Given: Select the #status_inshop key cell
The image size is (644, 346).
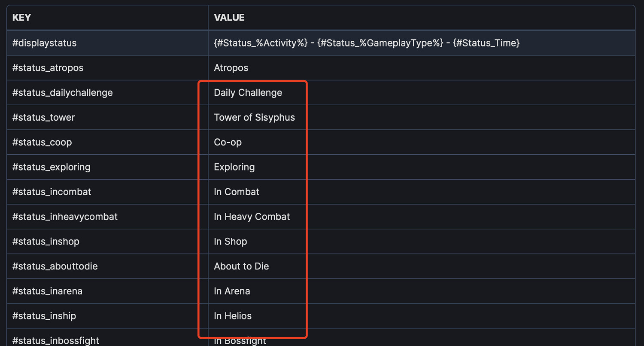Looking at the screenshot, I should click(46, 242).
